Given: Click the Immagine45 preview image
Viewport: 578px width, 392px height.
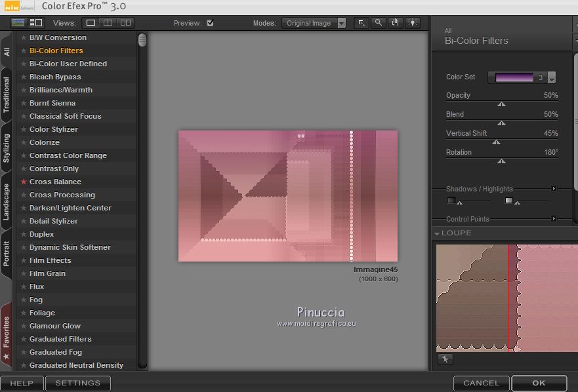Looking at the screenshot, I should pos(288,195).
